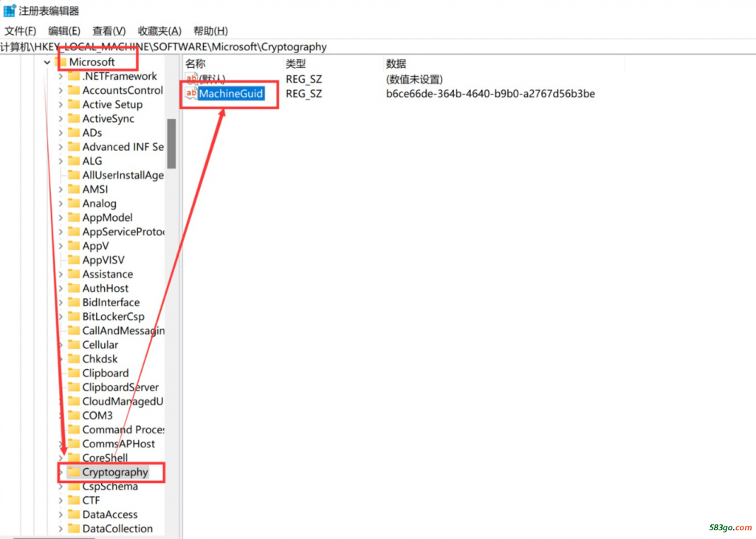Expand the AMSI key
This screenshot has height=539, width=756.
click(x=61, y=190)
